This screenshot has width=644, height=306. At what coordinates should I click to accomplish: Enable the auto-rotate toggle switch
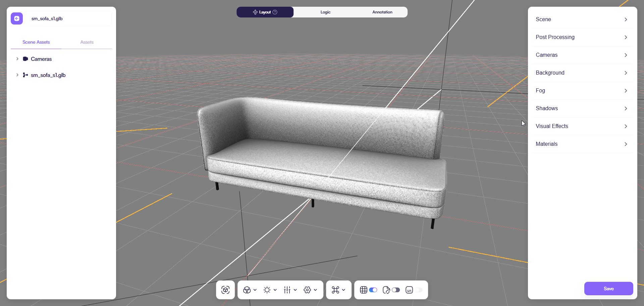[396, 290]
